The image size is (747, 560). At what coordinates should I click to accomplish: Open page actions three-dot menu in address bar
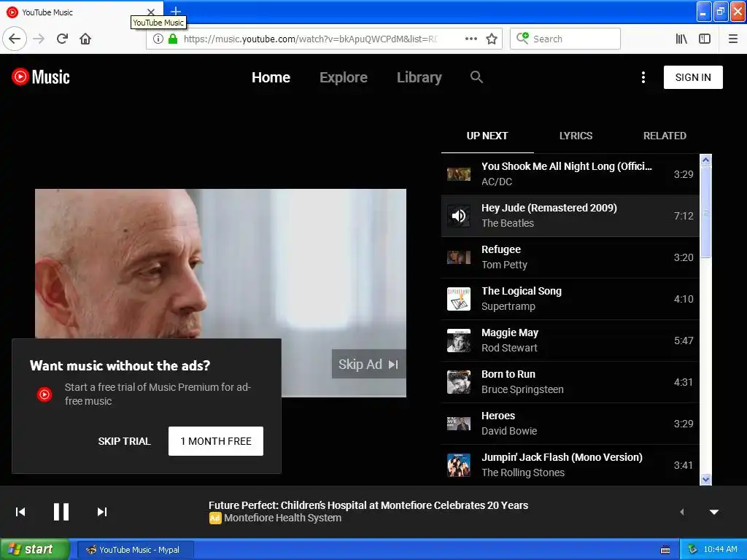[x=471, y=39]
